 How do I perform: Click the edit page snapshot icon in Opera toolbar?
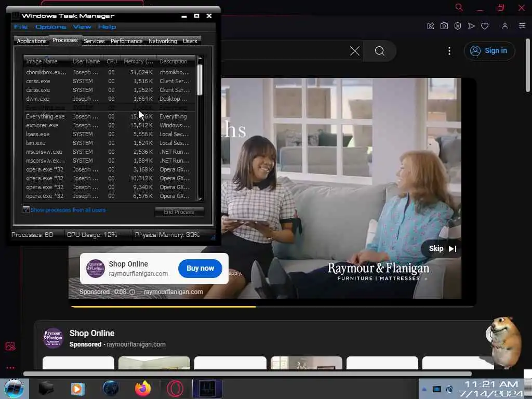(431, 26)
